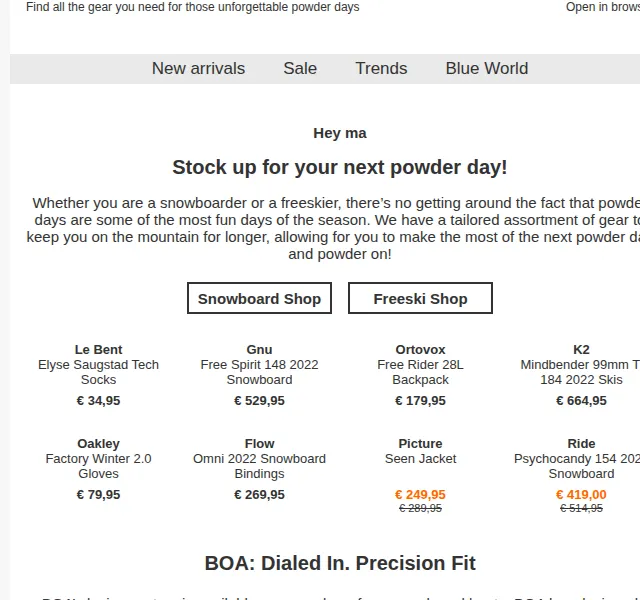Open Le Bent Elyse Saugstad Tech Socks
The width and height of the screenshot is (640, 600).
(98, 365)
